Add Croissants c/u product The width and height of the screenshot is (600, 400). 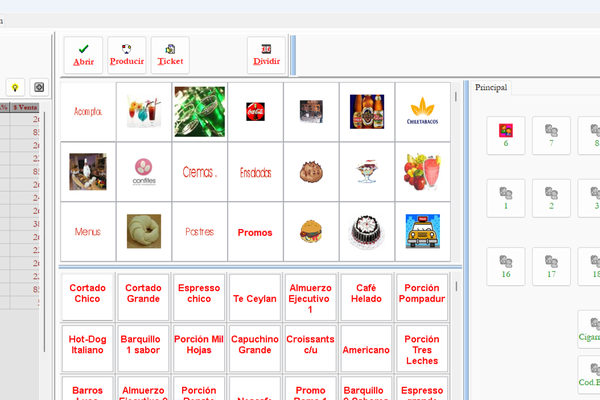(310, 348)
